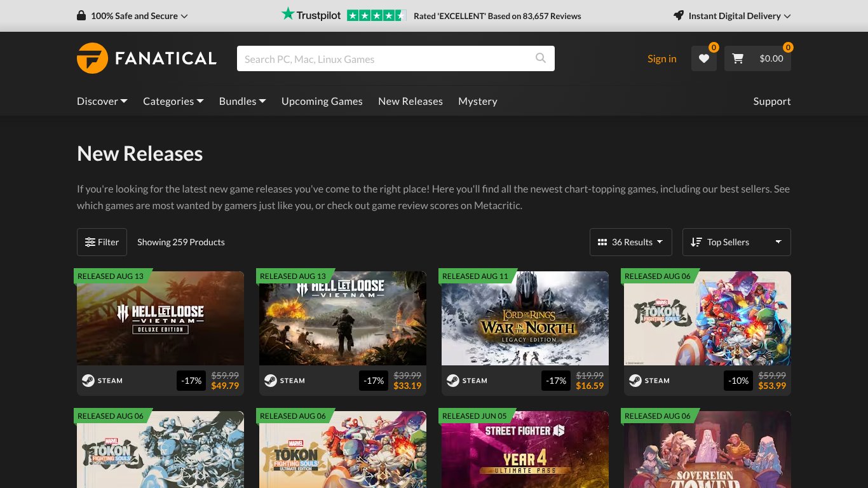Click the $49.79 sale price

[225, 386]
